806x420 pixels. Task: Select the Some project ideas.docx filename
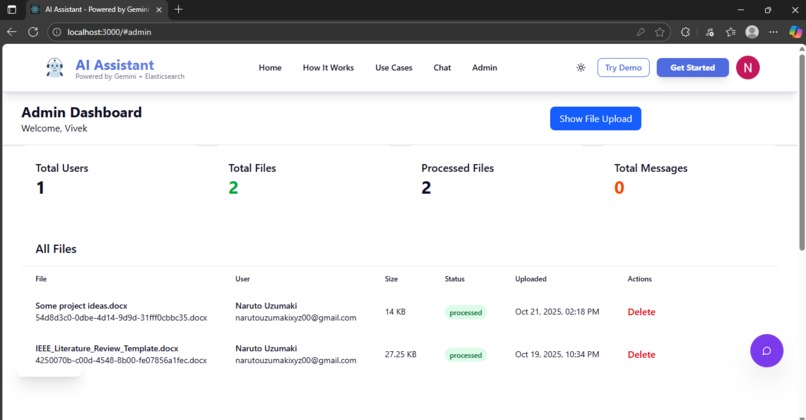(81, 306)
